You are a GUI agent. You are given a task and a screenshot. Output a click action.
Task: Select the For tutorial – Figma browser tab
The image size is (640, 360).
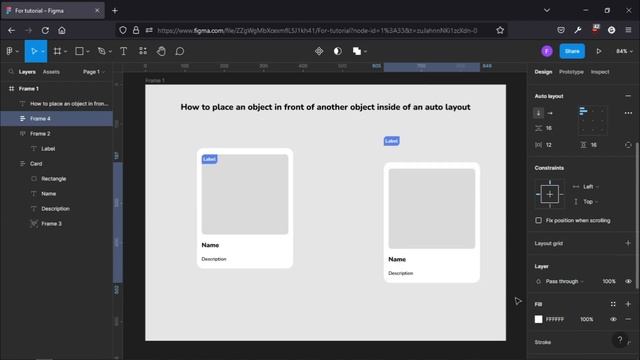pos(53,11)
